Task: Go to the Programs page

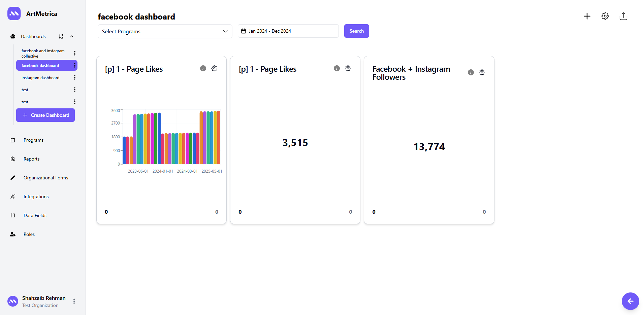Action: click(33, 140)
